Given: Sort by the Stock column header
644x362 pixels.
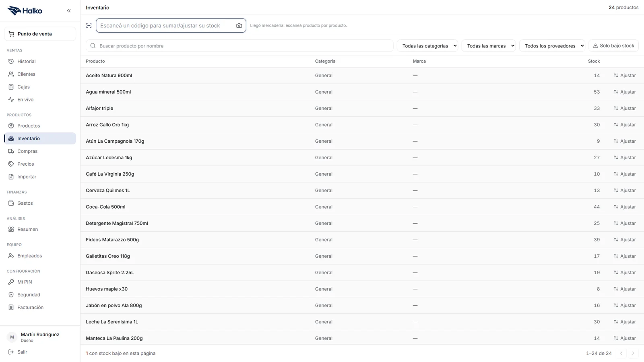Looking at the screenshot, I should click(594, 61).
